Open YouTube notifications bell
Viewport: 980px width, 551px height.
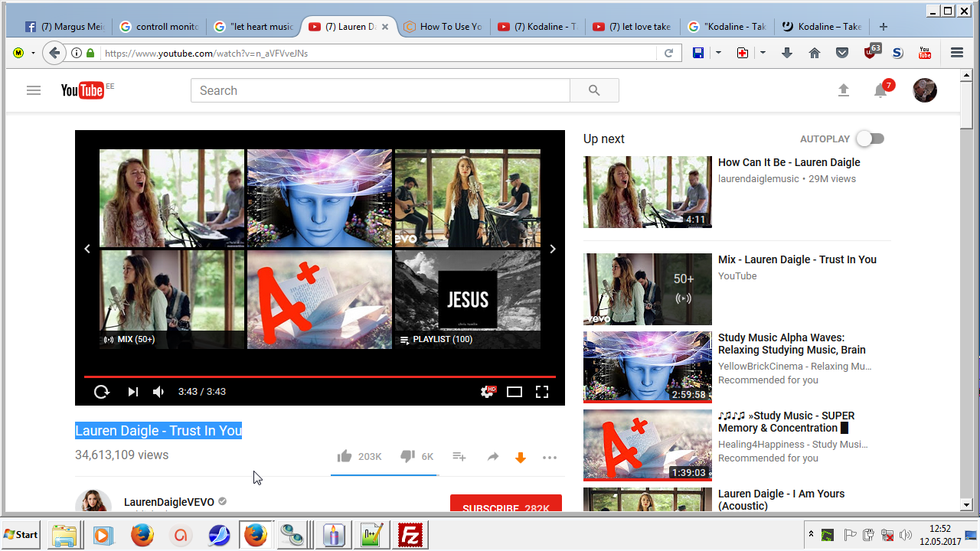point(881,90)
